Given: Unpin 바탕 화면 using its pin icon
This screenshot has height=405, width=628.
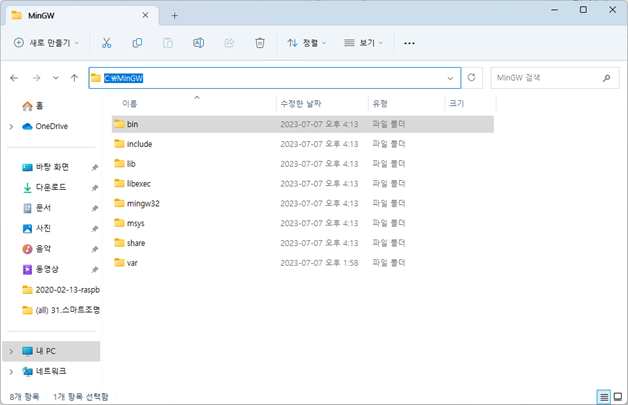Looking at the screenshot, I should tap(95, 167).
